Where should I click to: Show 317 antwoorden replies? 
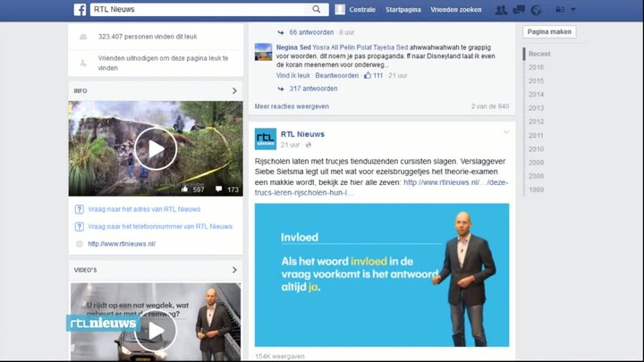pos(313,88)
